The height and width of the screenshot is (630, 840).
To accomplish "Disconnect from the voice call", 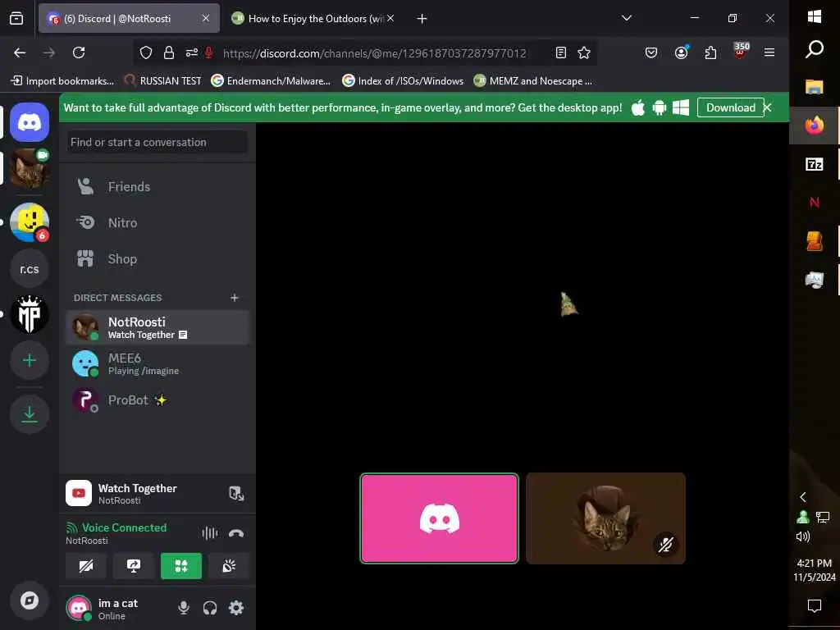I will (x=236, y=533).
